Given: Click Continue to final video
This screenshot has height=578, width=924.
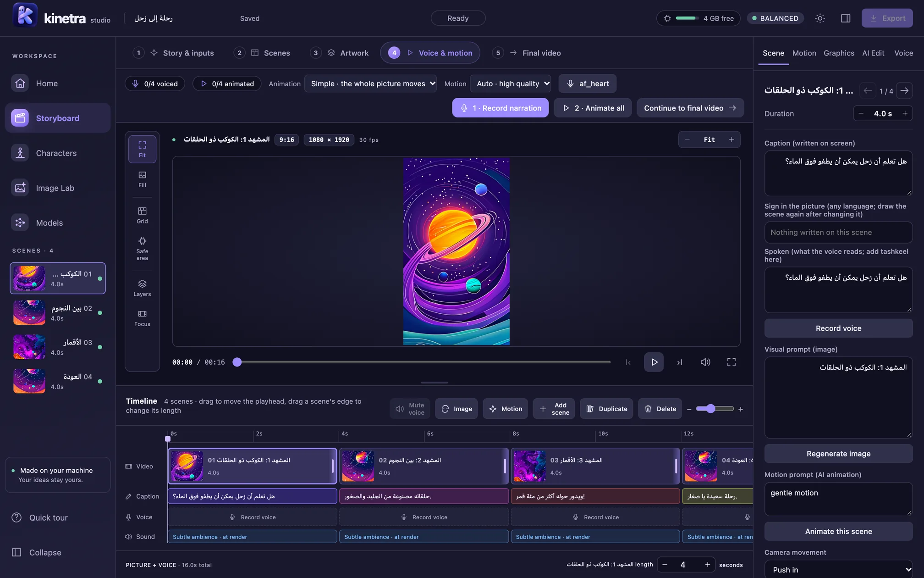Looking at the screenshot, I should click(x=690, y=108).
